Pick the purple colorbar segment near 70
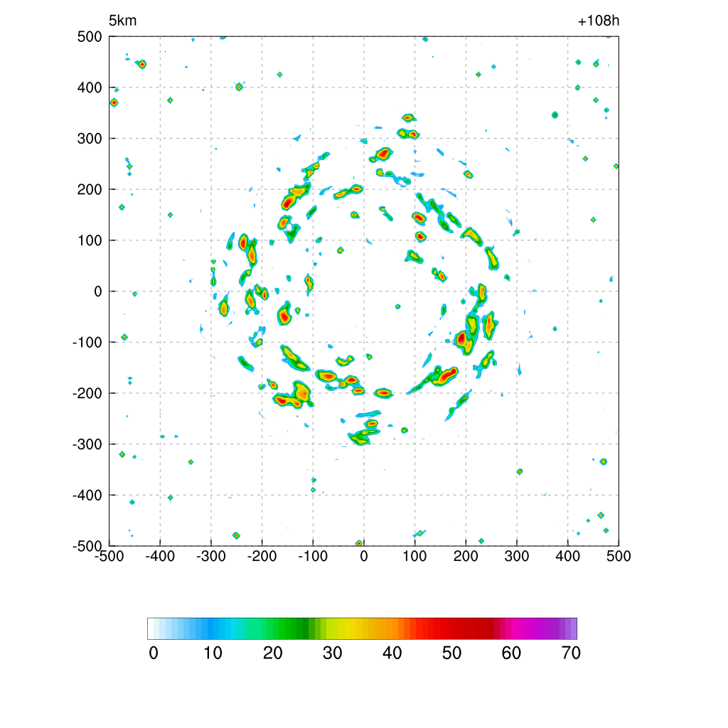This screenshot has height=728, width=728. tap(568, 628)
